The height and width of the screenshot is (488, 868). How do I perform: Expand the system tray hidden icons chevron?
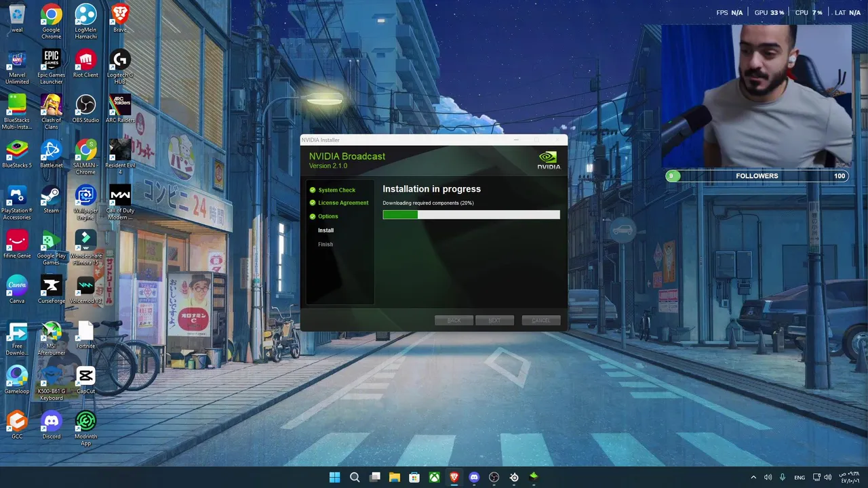click(753, 477)
